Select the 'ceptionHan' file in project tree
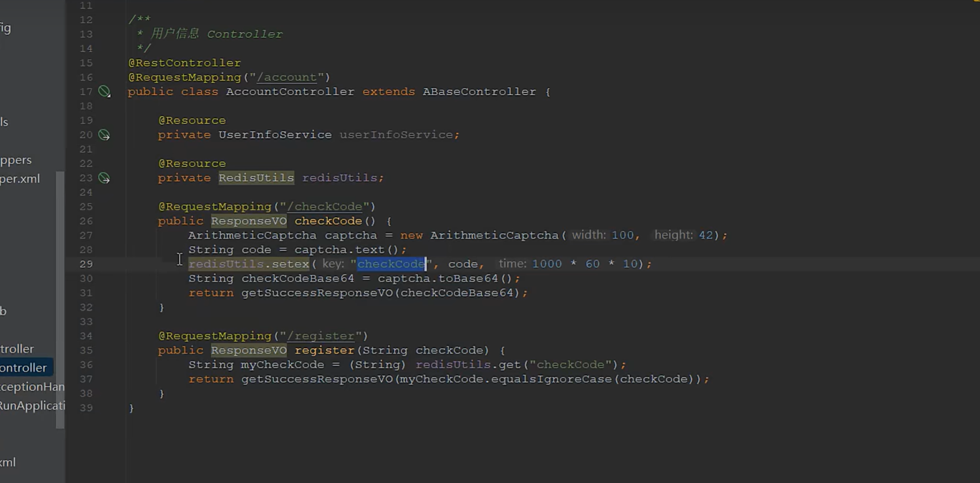980x483 pixels. 32,387
